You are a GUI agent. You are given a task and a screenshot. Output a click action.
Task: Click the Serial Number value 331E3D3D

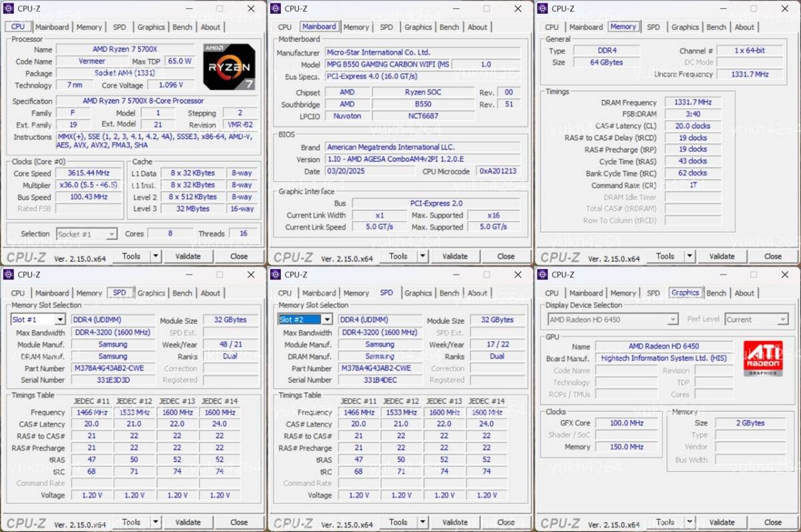(113, 380)
